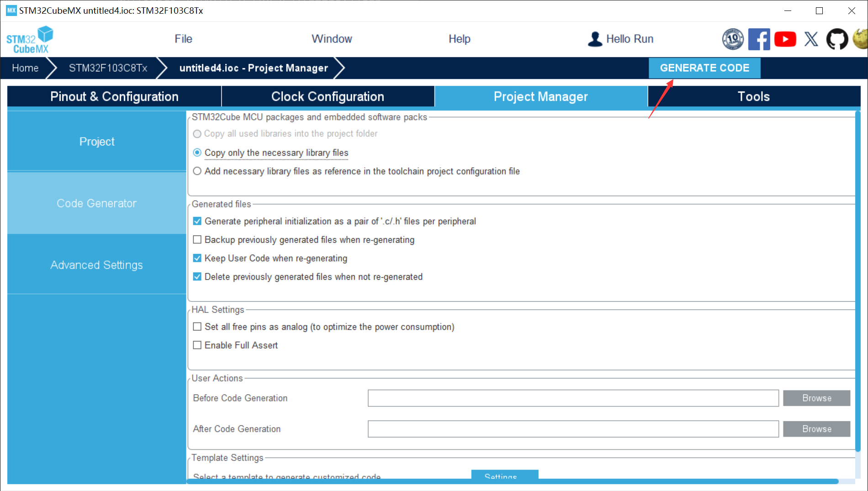The width and height of the screenshot is (868, 491).
Task: Open the Help menu
Action: point(459,39)
